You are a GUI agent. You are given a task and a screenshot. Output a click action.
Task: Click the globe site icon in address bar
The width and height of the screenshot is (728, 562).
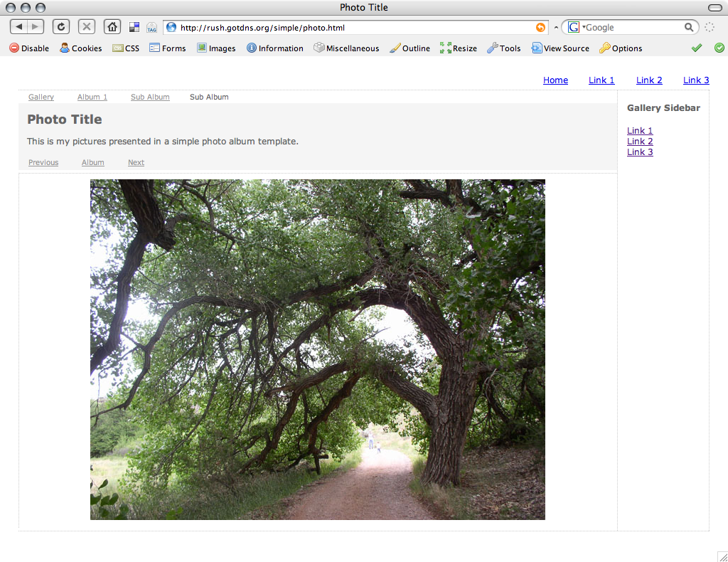(171, 28)
